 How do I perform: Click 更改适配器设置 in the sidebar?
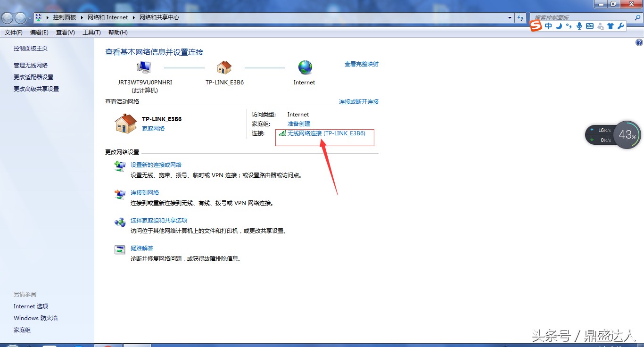(x=33, y=77)
